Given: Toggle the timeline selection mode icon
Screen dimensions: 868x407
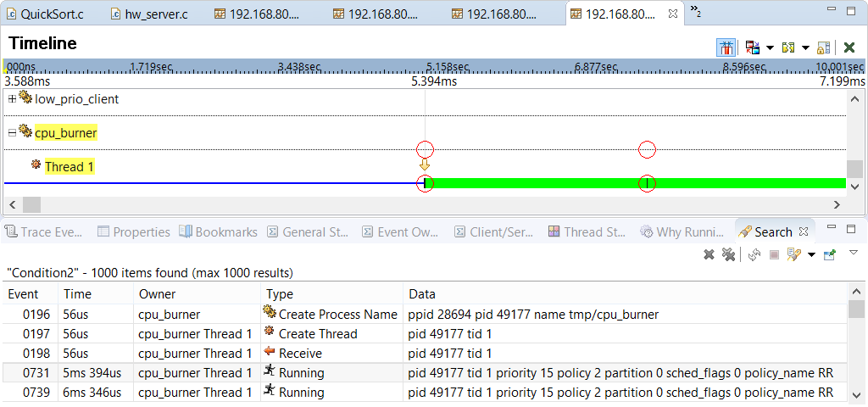Looking at the screenshot, I should point(726,47).
